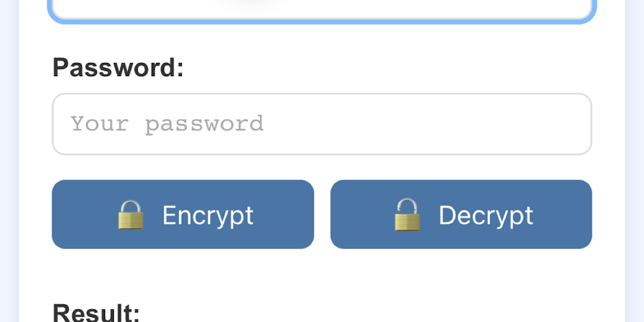Click the 'Your password' placeholder text
This screenshot has width=644, height=322.
[x=167, y=124]
